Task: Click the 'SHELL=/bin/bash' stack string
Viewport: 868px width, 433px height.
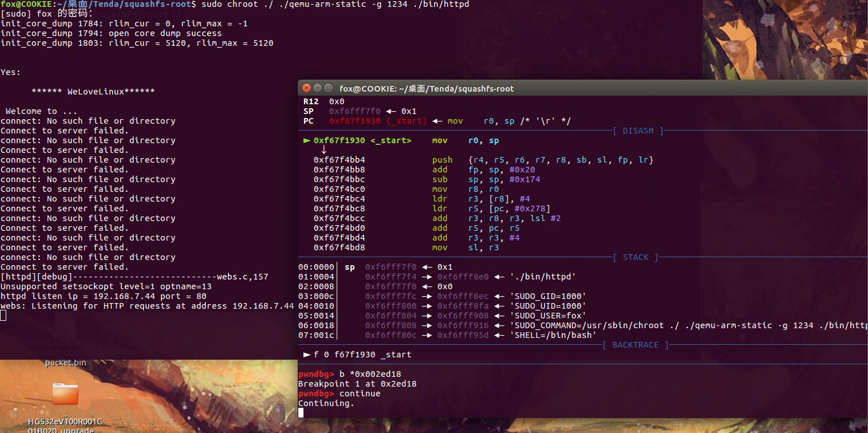Action: (x=553, y=335)
